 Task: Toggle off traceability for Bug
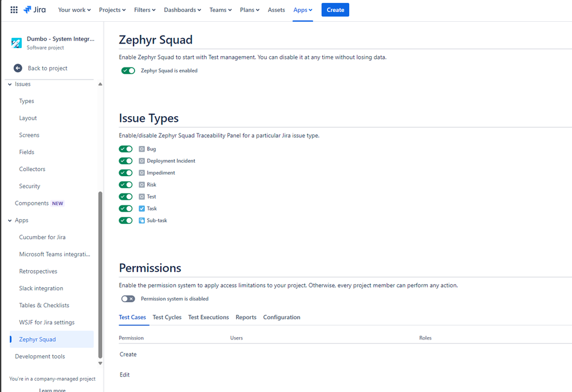(125, 149)
